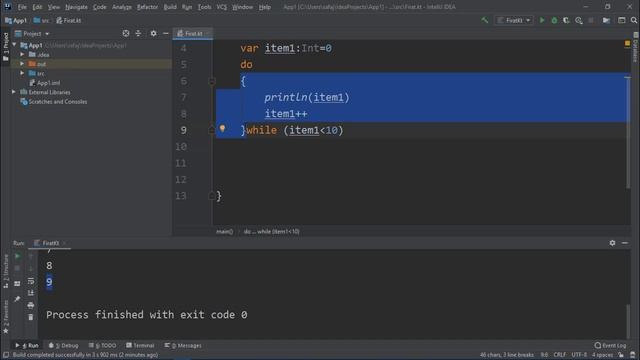
Task: Toggle the read-only lock in status bar
Action: point(620,355)
